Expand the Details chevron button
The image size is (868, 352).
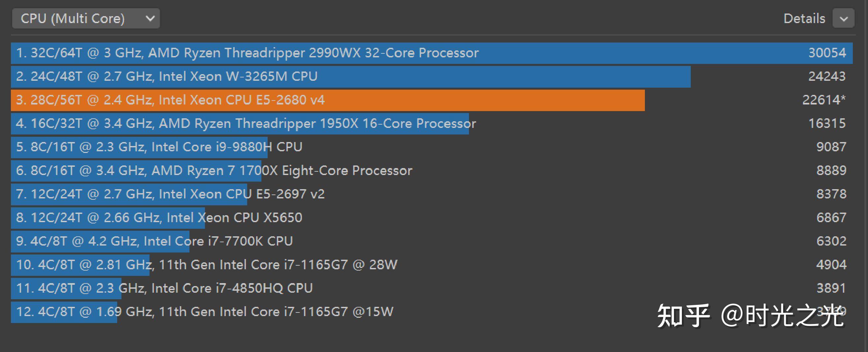(x=843, y=18)
